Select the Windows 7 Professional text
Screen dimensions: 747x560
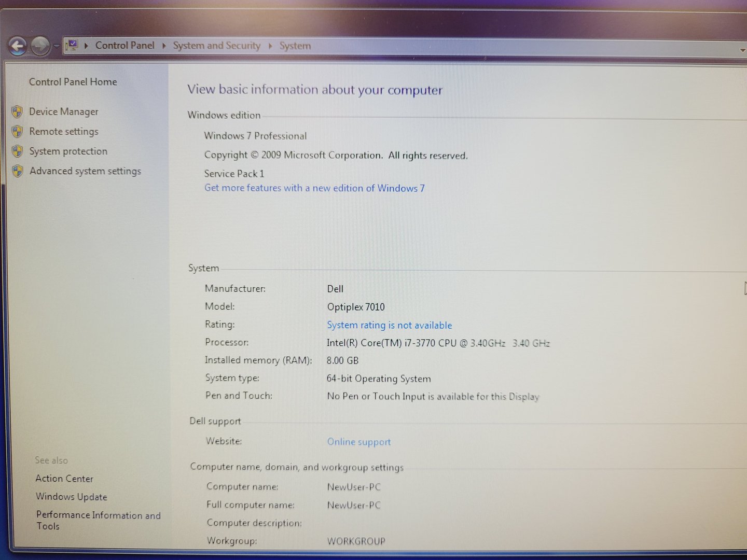coord(255,136)
